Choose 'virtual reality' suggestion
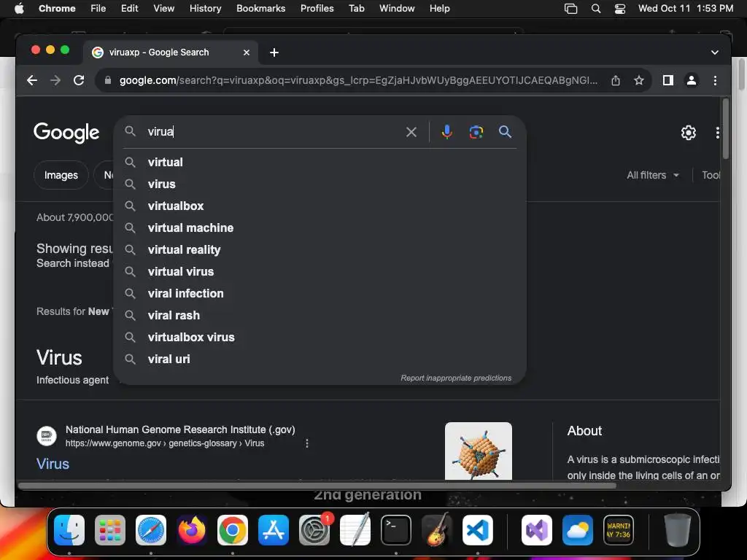The width and height of the screenshot is (747, 560). [x=320, y=250]
